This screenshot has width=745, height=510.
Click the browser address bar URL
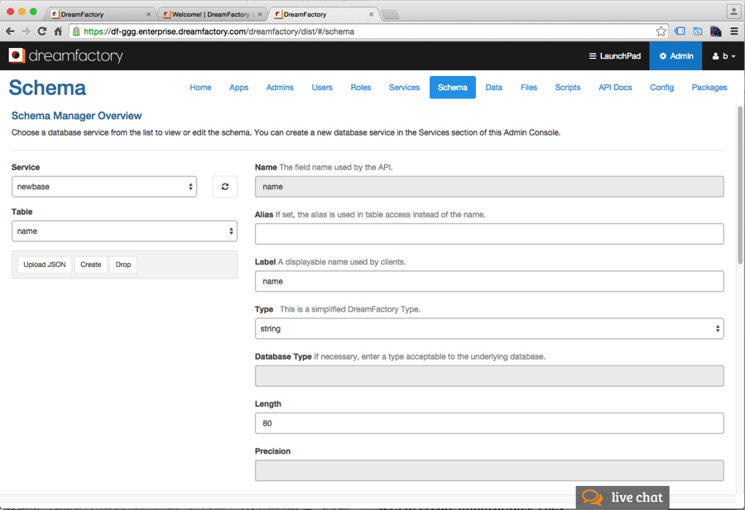coord(219,32)
